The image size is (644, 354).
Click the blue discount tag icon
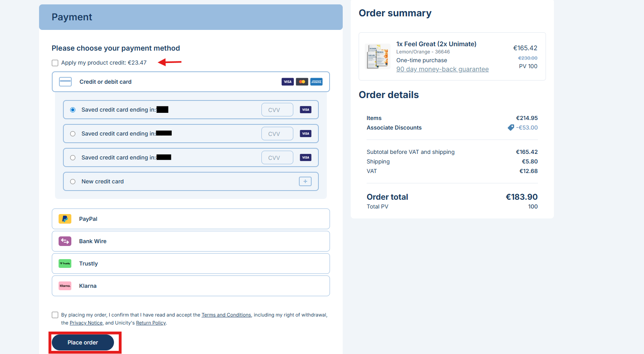pos(511,128)
